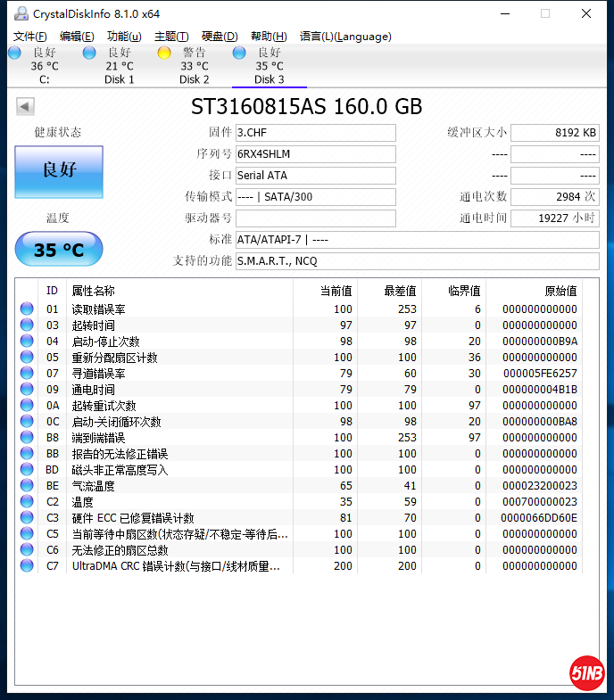
Task: Click the status orb for attribute C7 row
Action: (x=27, y=566)
